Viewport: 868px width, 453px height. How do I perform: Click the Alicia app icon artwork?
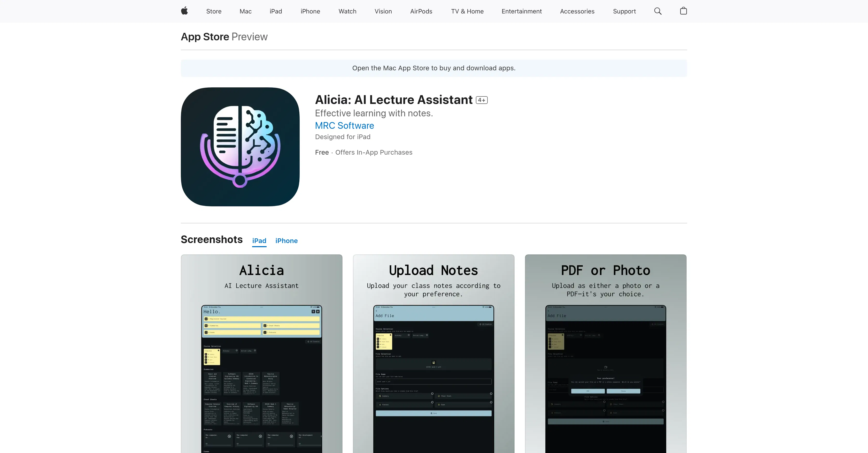(x=239, y=147)
